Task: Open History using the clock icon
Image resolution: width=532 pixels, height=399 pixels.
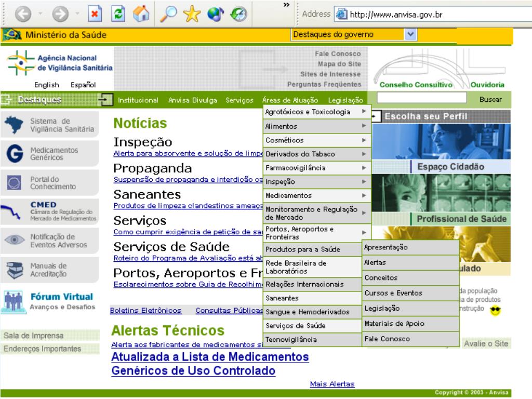Action: (x=238, y=14)
